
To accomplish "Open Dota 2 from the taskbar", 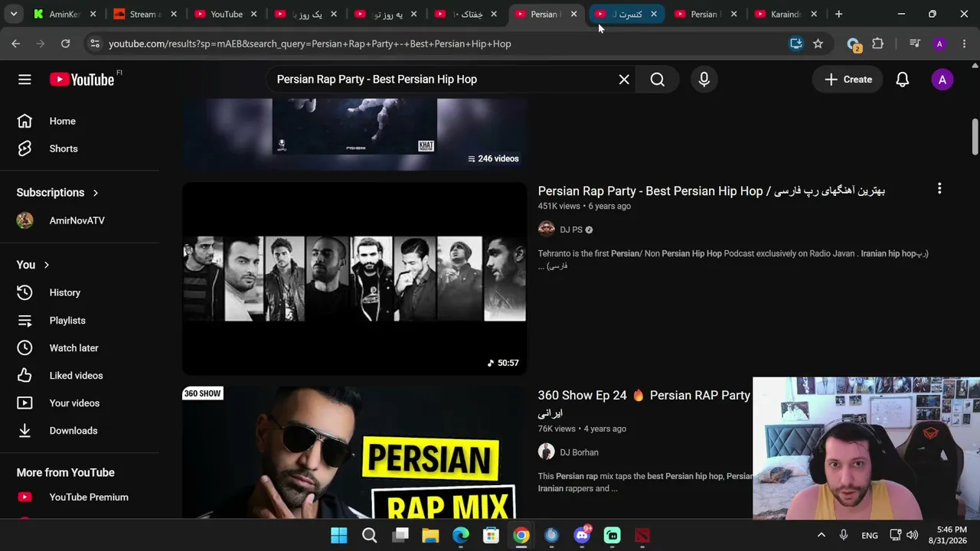I will [x=642, y=535].
